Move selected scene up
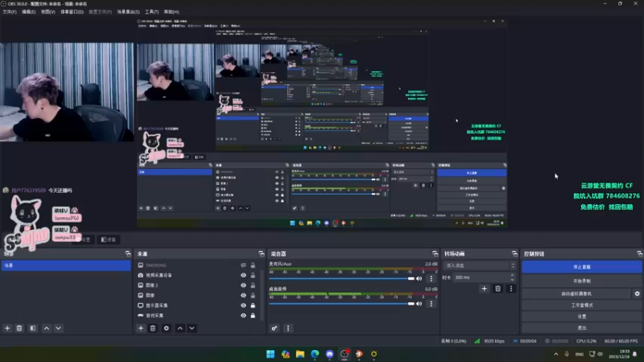Image resolution: width=644 pixels, height=362 pixels. click(x=47, y=328)
